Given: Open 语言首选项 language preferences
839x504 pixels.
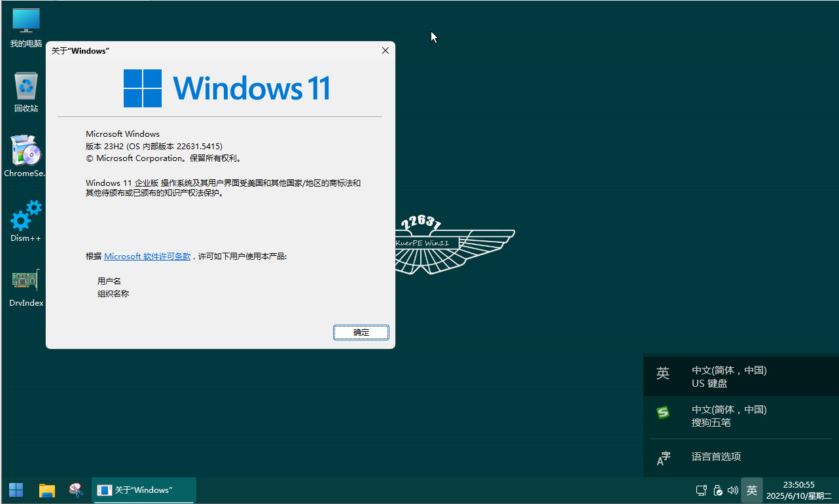Looking at the screenshot, I should tap(741, 457).
